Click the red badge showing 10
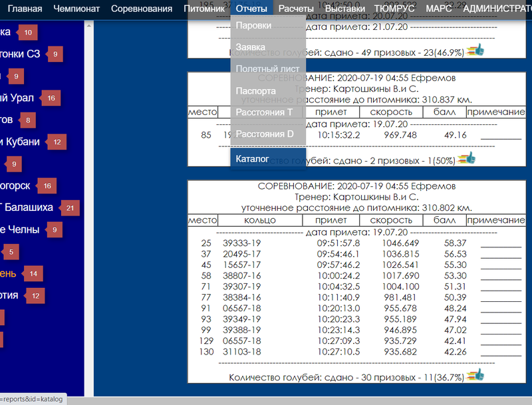Screen dimensions: 532x405 27,32
